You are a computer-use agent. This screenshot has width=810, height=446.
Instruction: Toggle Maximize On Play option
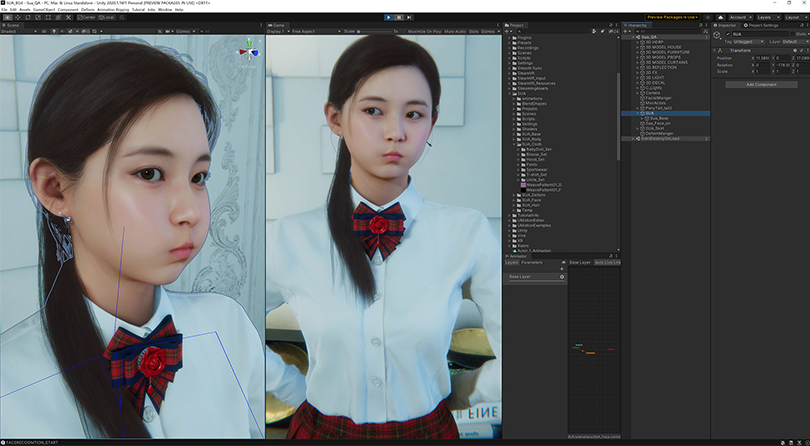click(425, 31)
